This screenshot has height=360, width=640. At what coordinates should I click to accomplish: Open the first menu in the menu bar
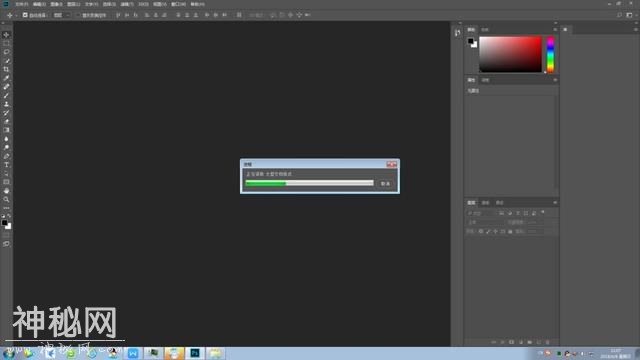tap(21, 4)
